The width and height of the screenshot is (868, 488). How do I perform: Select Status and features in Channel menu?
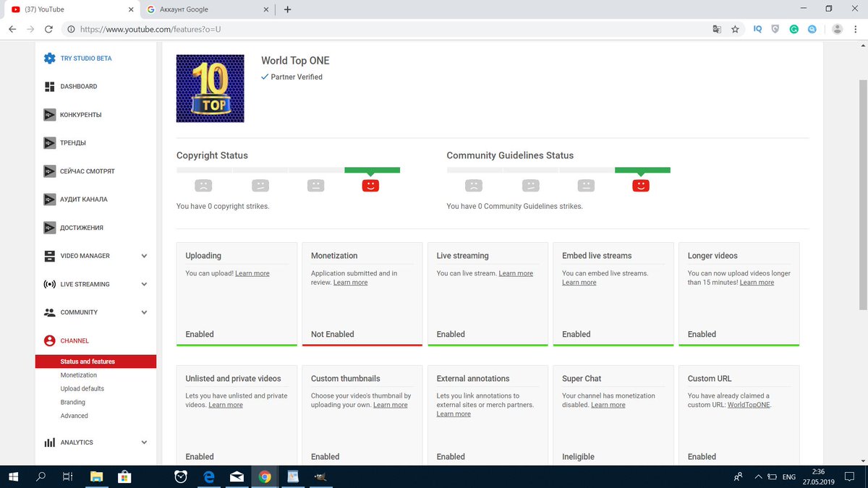click(95, 361)
